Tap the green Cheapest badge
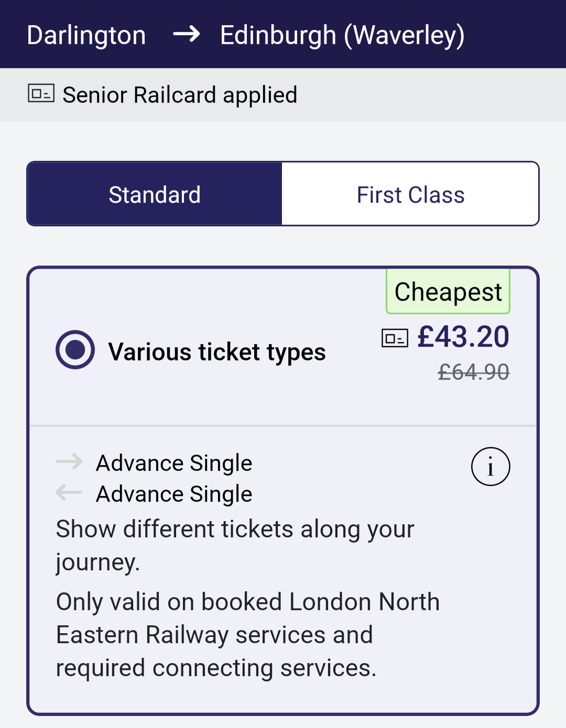Screen dimensions: 566x728 [448, 292]
